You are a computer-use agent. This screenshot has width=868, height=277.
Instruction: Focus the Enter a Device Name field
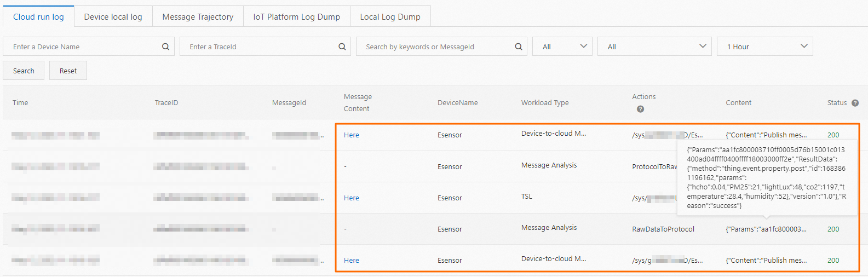[88, 47]
